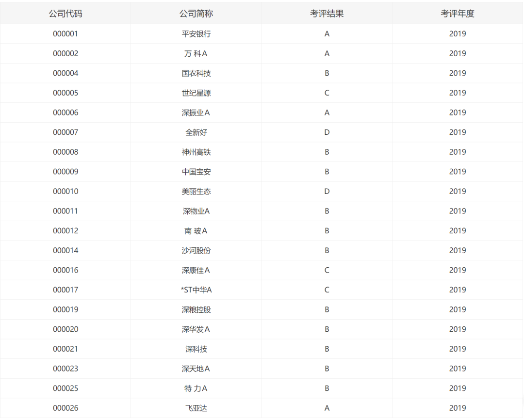Click the 飞亚达 company name
This screenshot has height=420, width=524.
[196, 408]
